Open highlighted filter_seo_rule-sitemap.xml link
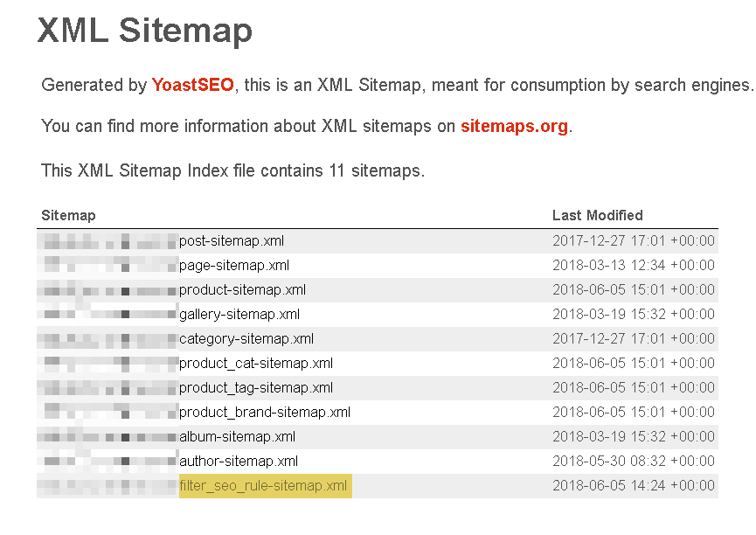This screenshot has height=535, width=756. (x=263, y=485)
